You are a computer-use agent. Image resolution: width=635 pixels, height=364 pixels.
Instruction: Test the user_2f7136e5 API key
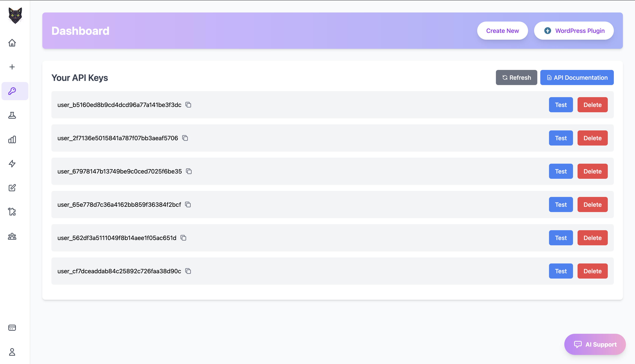point(561,138)
